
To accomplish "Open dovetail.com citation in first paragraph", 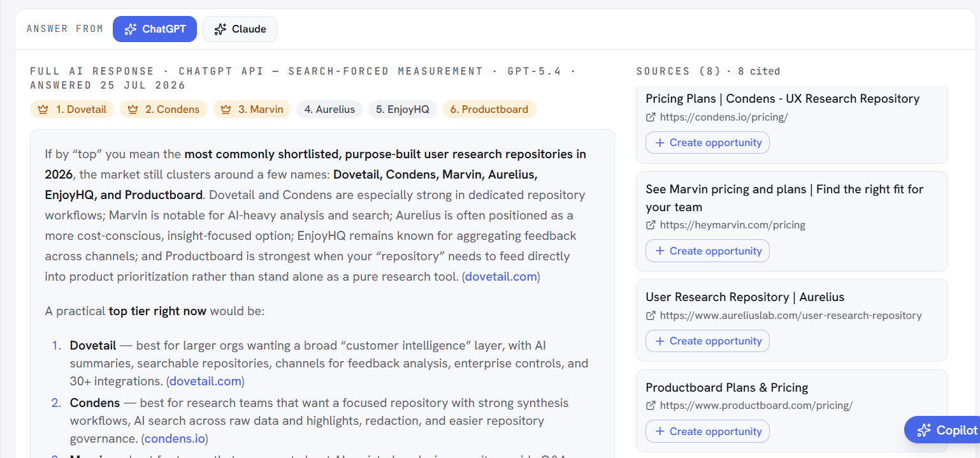I will (502, 277).
